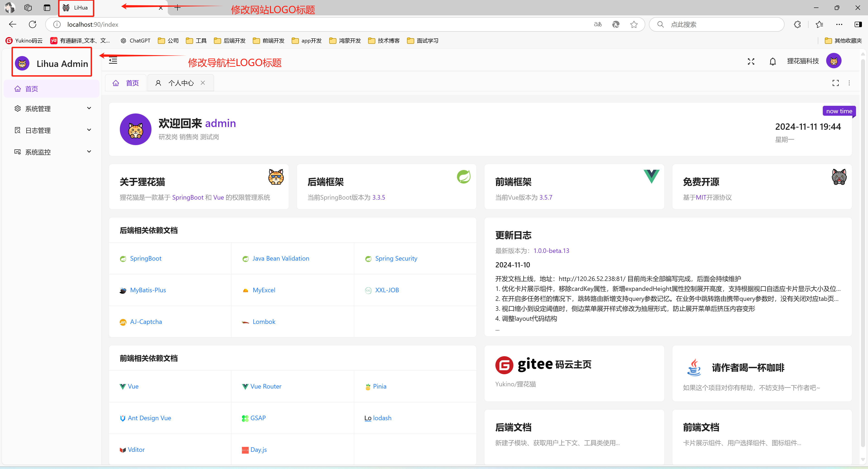Maximize content area from the tab bar icon

(x=835, y=83)
